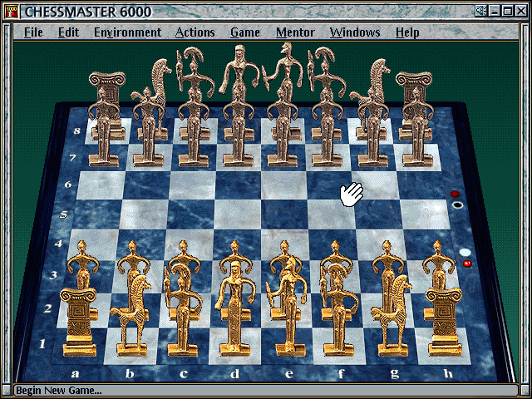This screenshot has height=399, width=532.
Task: Open the Environment menu
Action: (127, 32)
